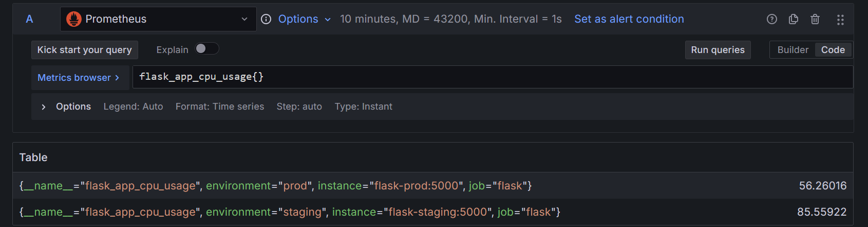Click the query help question-mark icon

coord(771,19)
